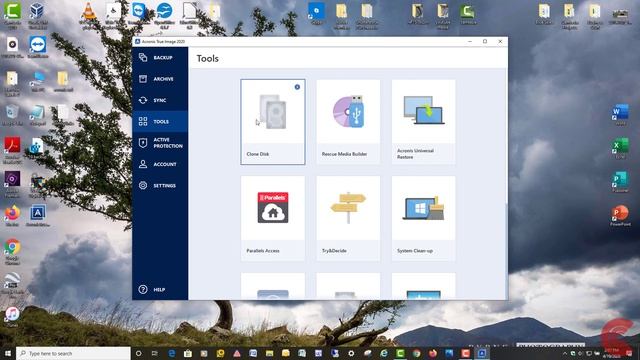
Task: Click the Acronis True Image taskbar icon
Action: click(x=482, y=353)
